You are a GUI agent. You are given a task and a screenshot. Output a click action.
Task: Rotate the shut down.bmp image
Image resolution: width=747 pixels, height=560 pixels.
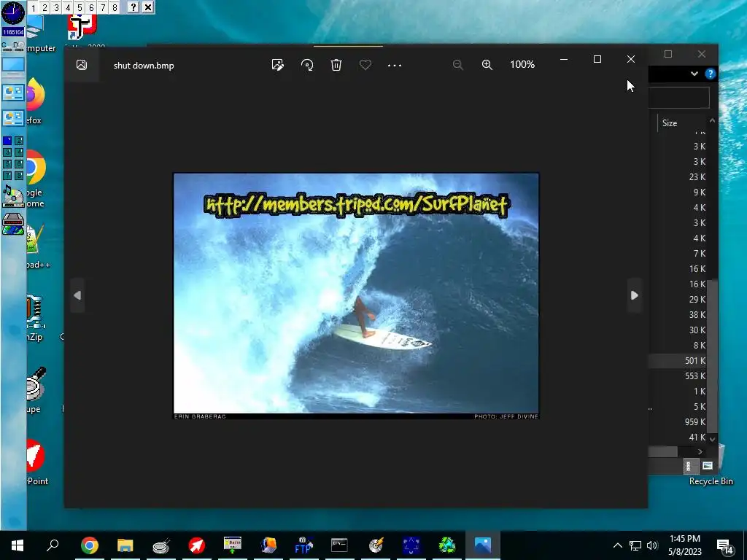(x=307, y=65)
